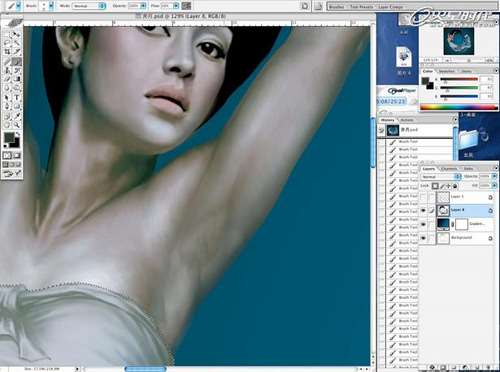500x372 pixels.
Task: Switch to Quick Mask mode in toolbox
Action: coord(16,156)
